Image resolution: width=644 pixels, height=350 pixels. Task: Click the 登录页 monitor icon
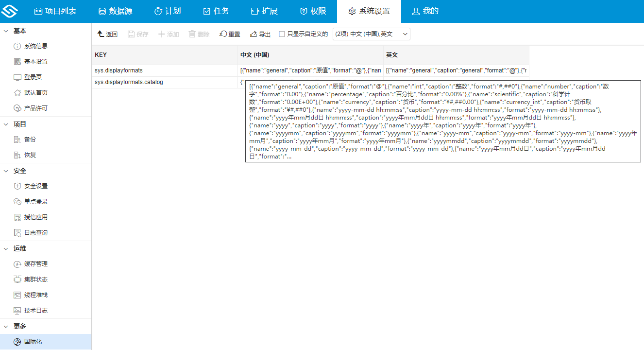(x=17, y=77)
